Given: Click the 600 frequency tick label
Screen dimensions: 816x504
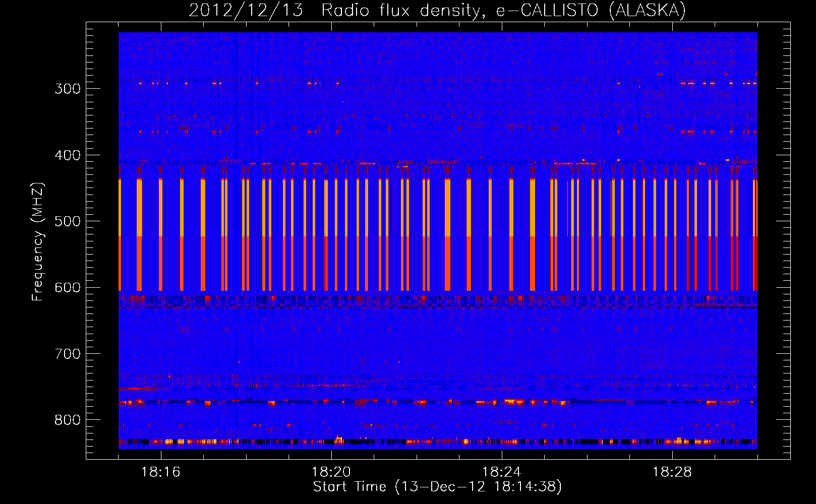Looking at the screenshot, I should 68,288.
